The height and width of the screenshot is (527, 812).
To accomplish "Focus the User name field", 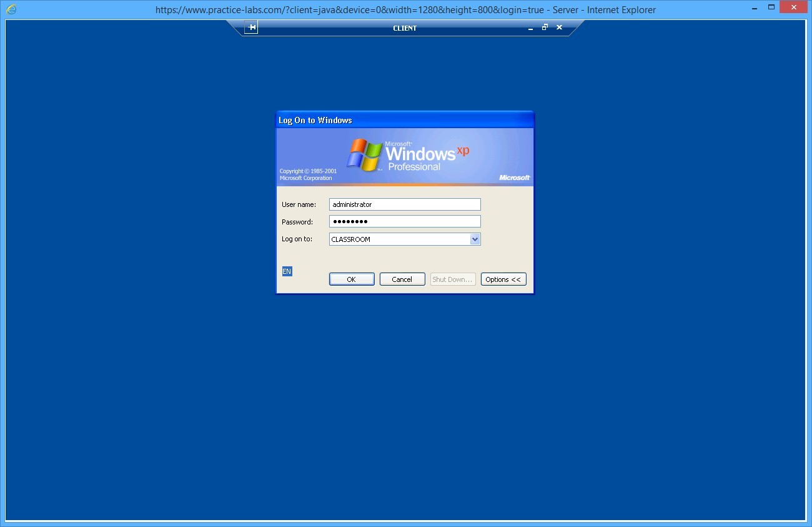I will 405,204.
